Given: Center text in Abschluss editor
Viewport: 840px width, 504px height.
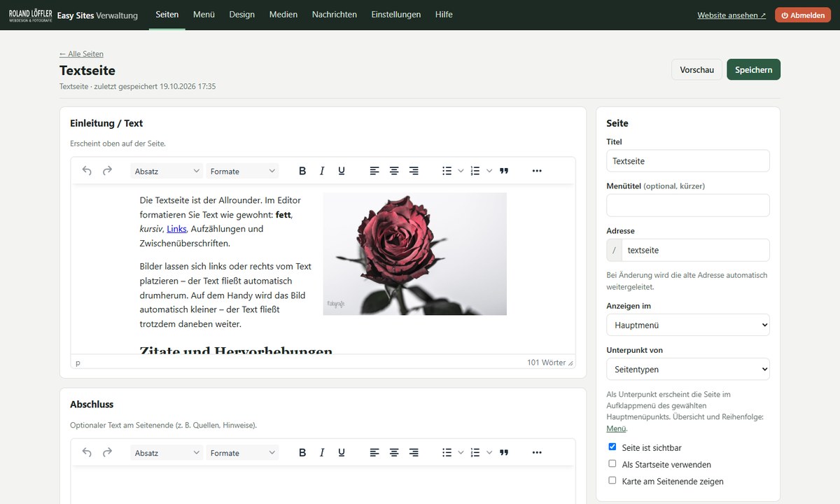Looking at the screenshot, I should 394,453.
